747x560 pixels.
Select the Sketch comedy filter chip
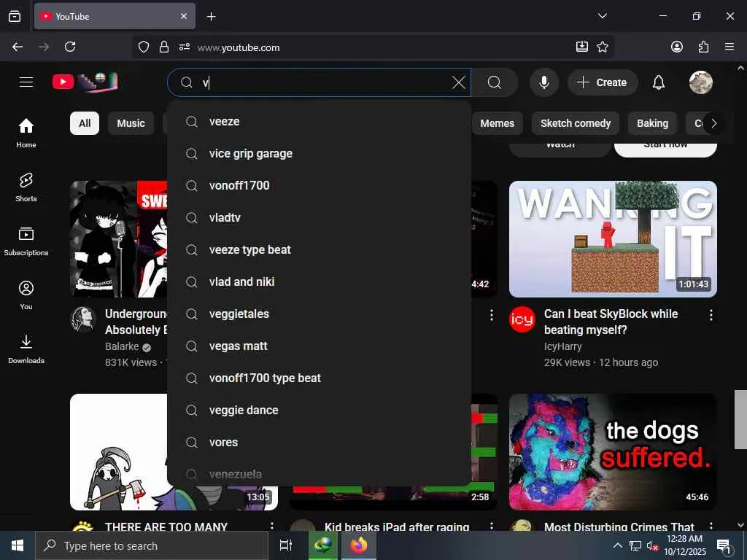[576, 123]
